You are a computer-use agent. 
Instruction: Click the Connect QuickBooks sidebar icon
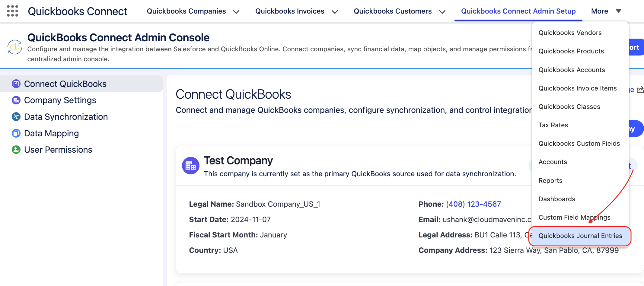pos(16,84)
